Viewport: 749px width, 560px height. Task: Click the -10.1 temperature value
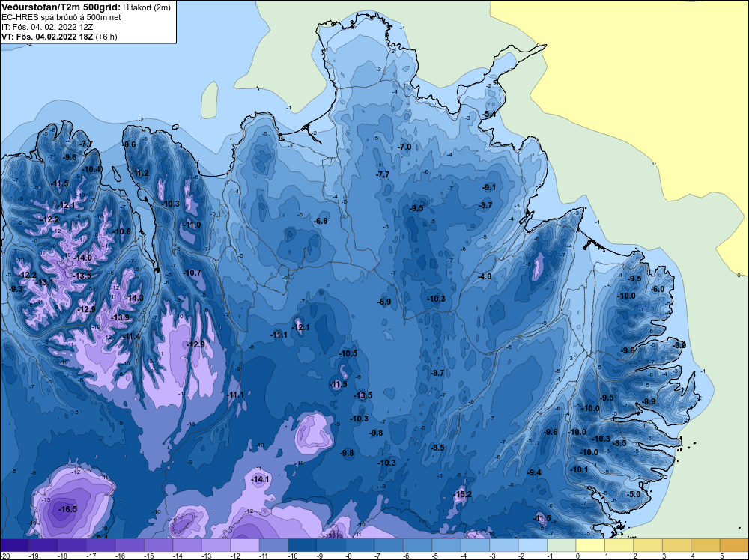[x=579, y=469]
